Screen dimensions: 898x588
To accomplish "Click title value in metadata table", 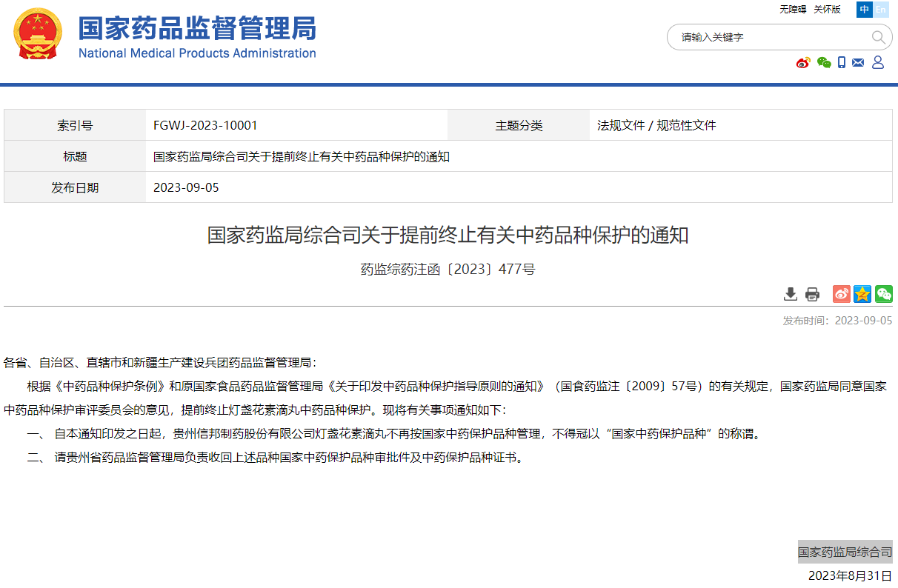I will [x=302, y=157].
